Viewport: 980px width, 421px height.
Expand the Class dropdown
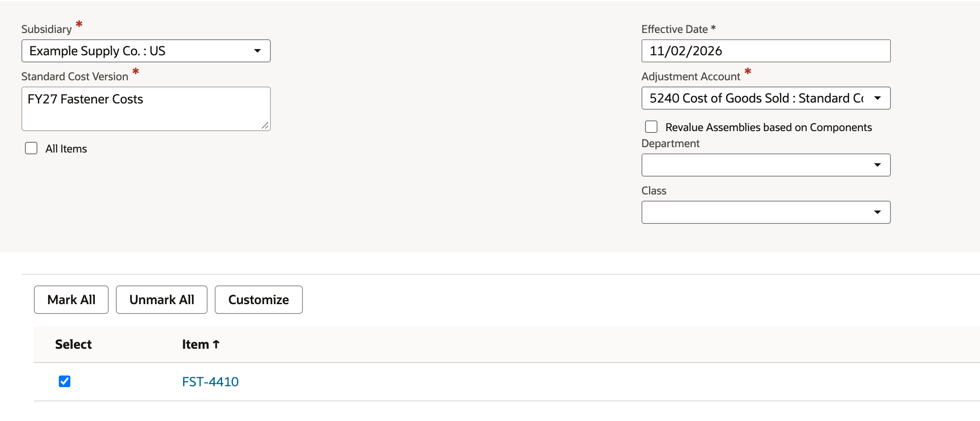766,212
